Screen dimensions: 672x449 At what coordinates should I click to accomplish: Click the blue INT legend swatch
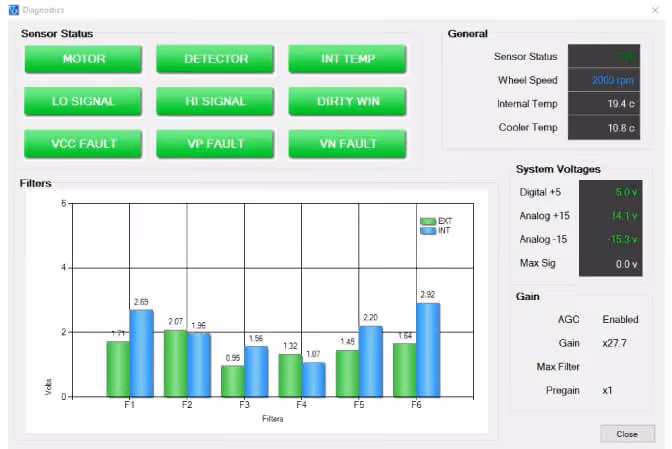tap(428, 230)
